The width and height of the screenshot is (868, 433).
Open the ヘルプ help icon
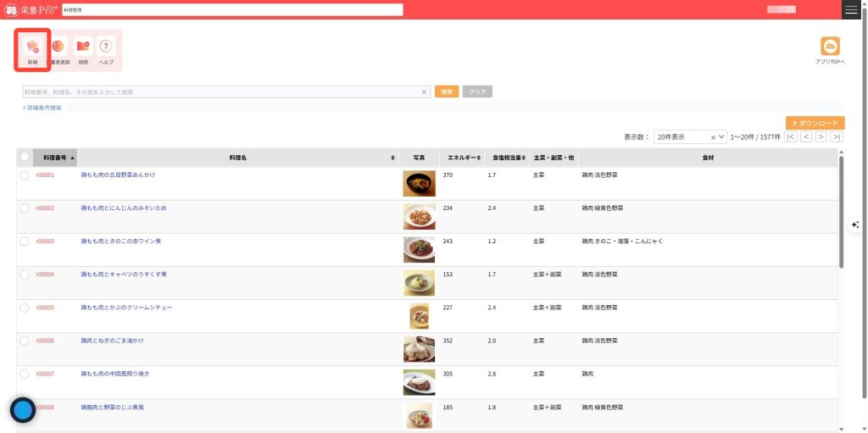coord(106,47)
